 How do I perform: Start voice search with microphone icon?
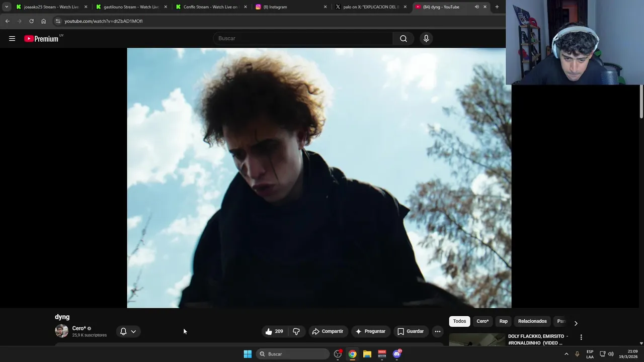point(426,39)
